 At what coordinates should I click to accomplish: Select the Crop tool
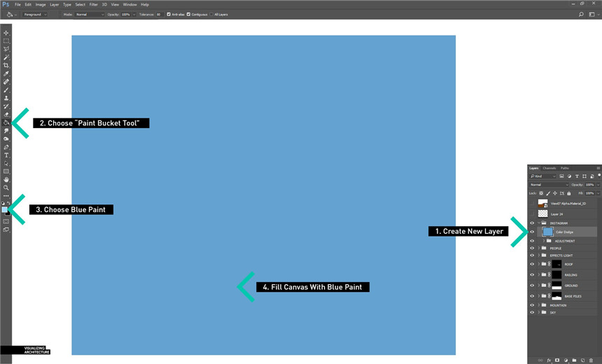(x=6, y=65)
